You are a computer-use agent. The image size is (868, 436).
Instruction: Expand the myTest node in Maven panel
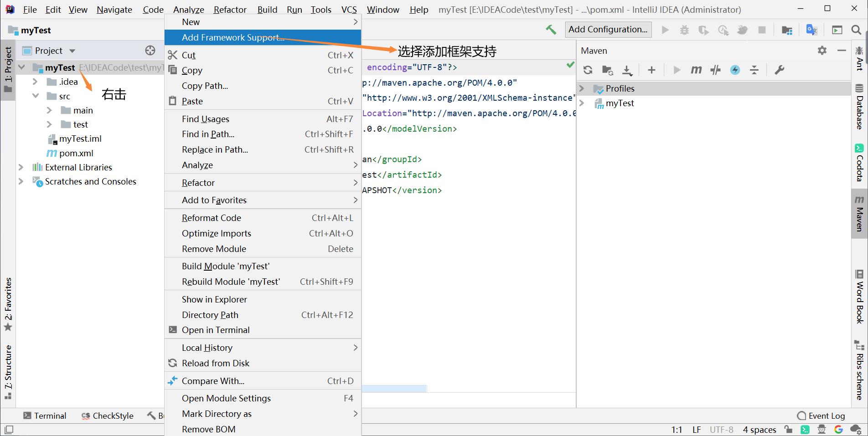click(x=582, y=103)
